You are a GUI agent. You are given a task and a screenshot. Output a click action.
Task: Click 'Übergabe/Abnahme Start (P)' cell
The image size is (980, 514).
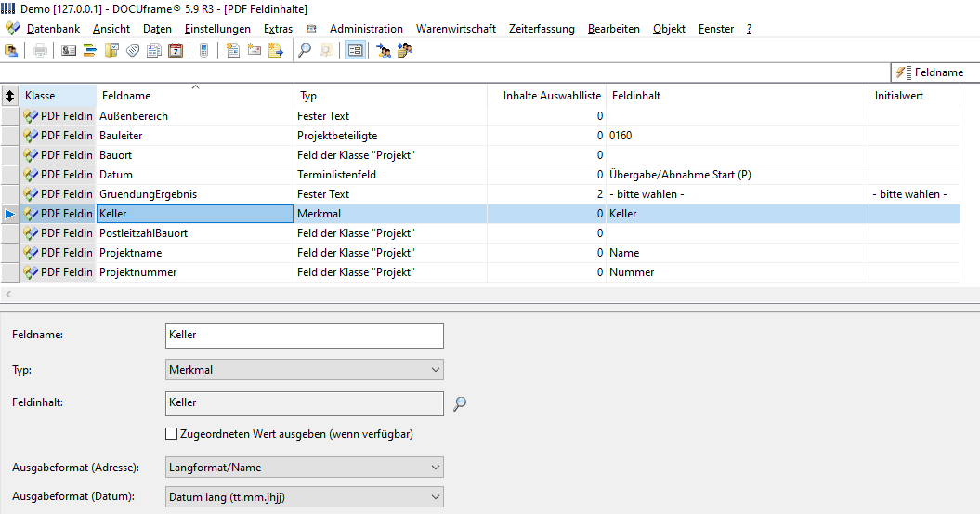[x=738, y=175]
